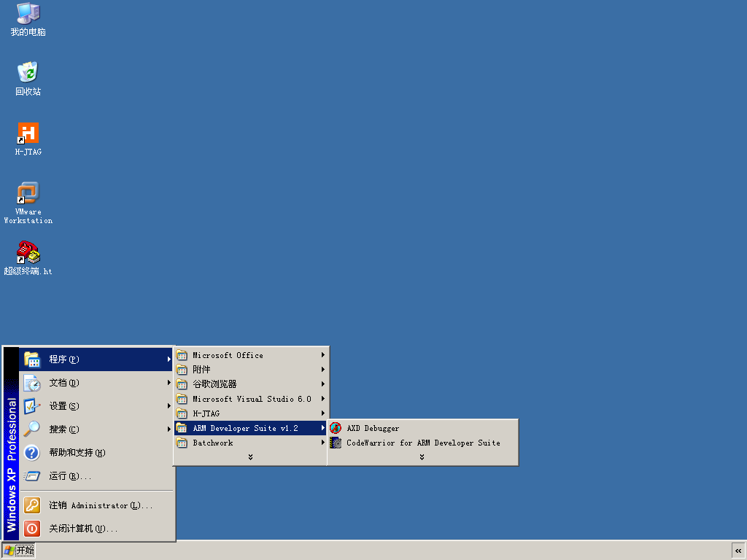This screenshot has height=560, width=747.
Task: Click the CodeWarrior for ARM icon
Action: tap(336, 443)
